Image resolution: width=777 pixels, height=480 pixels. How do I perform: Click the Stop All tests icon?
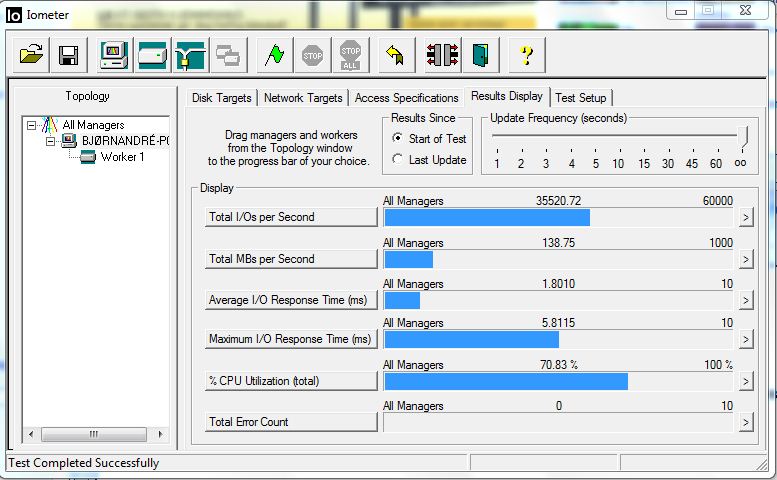[350, 54]
